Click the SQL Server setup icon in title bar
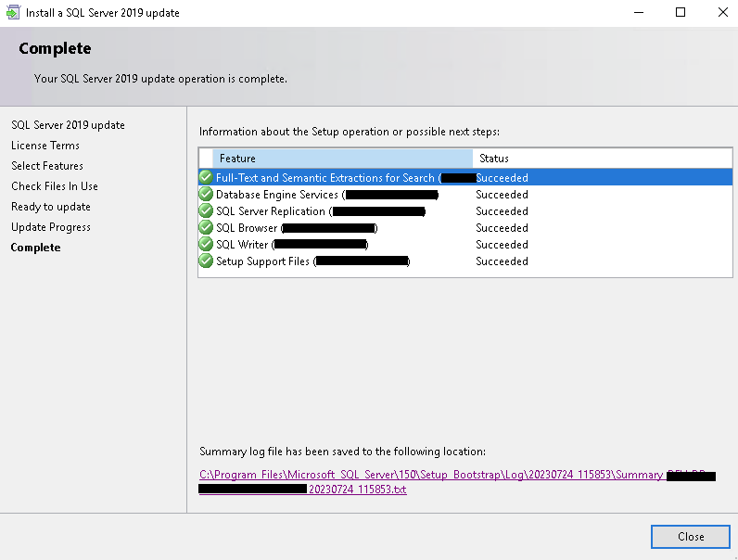 (x=13, y=12)
